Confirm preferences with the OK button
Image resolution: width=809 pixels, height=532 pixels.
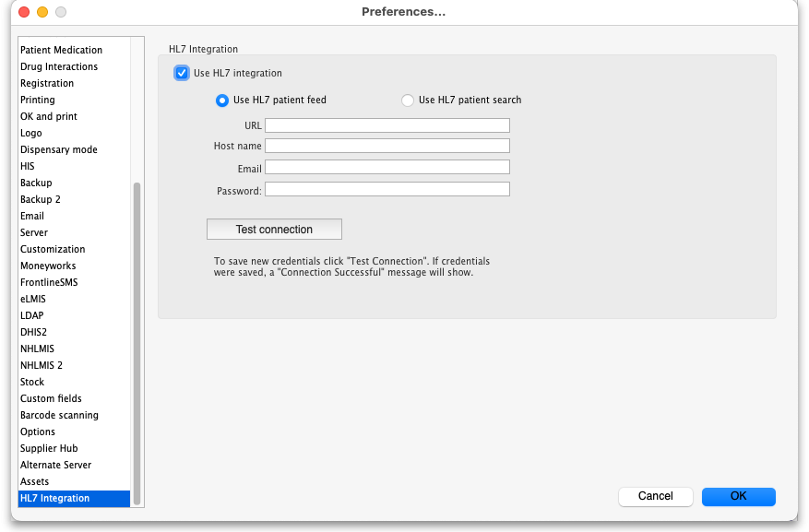738,496
